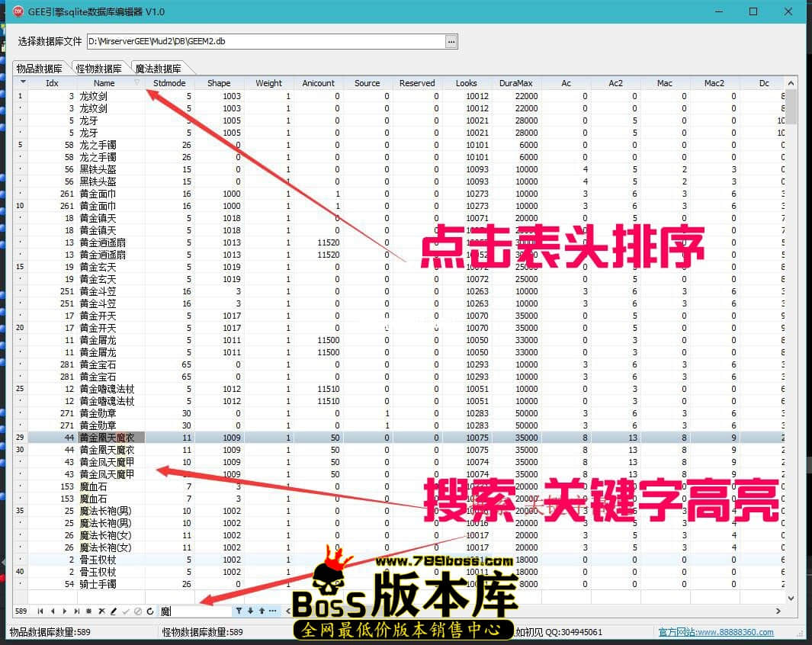Open the search options ellipsis button
The width and height of the screenshot is (812, 645).
click(273, 611)
